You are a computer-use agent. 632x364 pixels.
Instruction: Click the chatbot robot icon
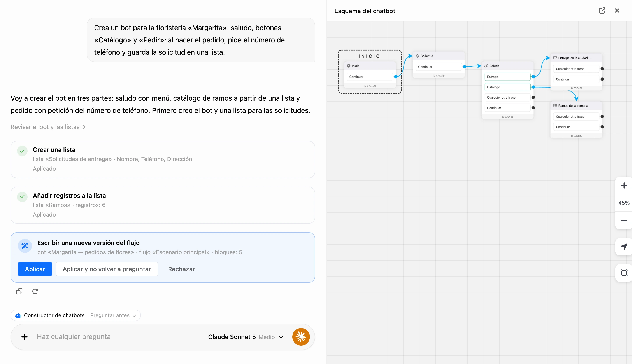click(x=18, y=315)
